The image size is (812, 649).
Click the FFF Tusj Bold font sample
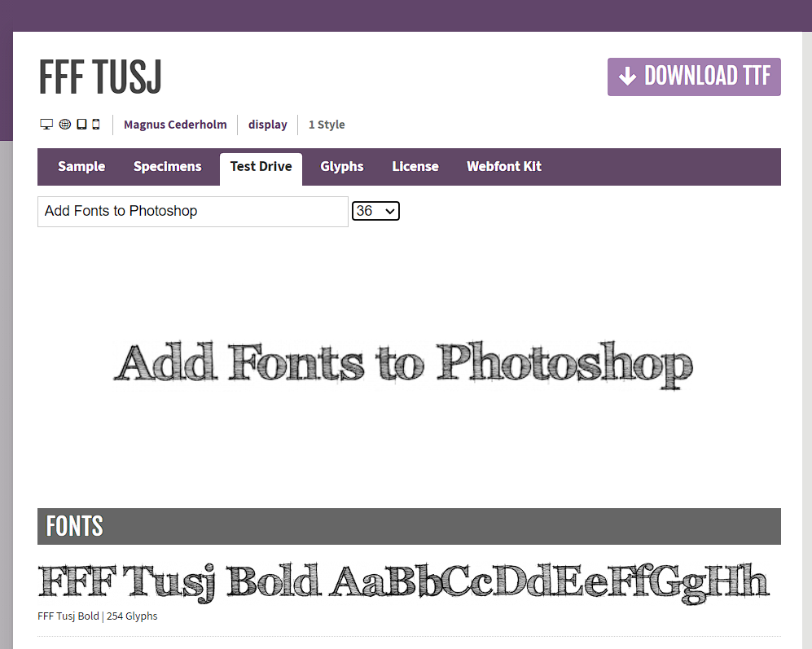pos(404,582)
